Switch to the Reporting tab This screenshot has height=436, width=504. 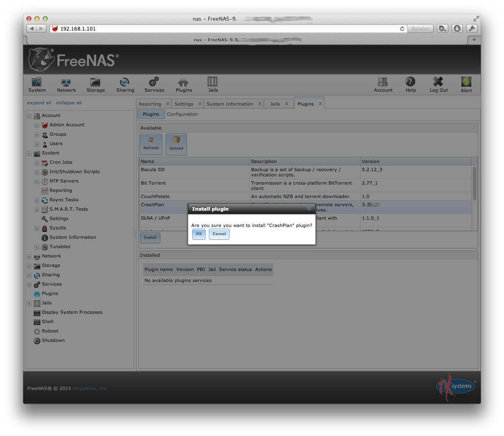tap(150, 104)
